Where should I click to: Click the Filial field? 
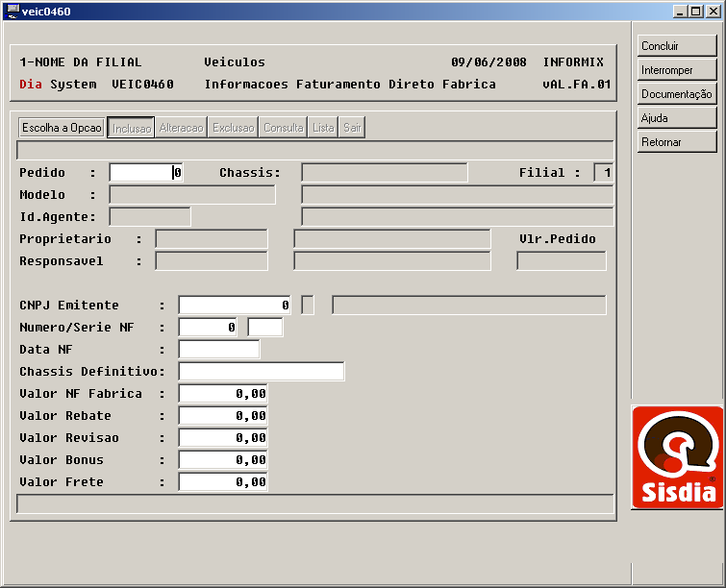click(604, 173)
